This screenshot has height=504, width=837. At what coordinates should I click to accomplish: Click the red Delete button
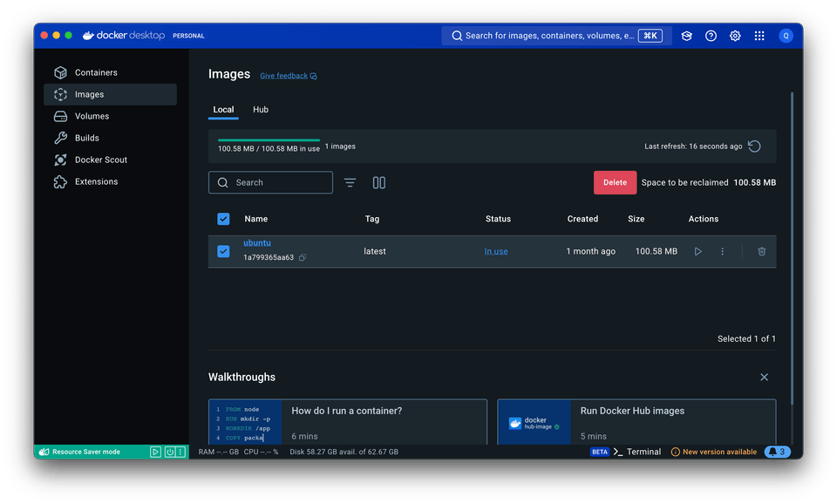tap(615, 182)
